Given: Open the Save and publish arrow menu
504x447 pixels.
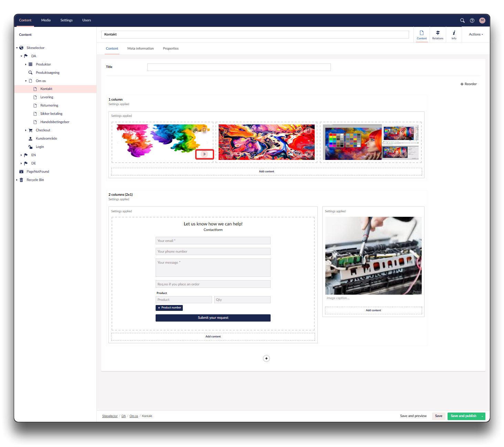Looking at the screenshot, I should (482, 416).
